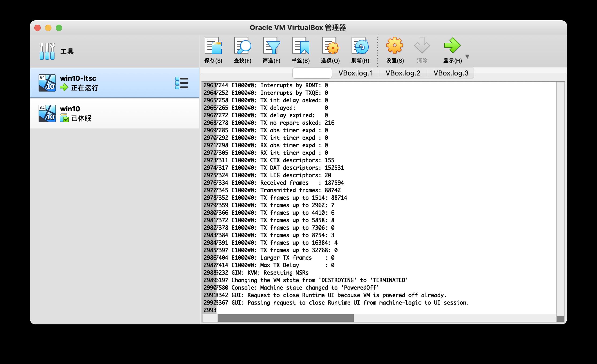This screenshot has width=597, height=364.
Task: Open the log Options (选项) panel
Action: [330, 46]
